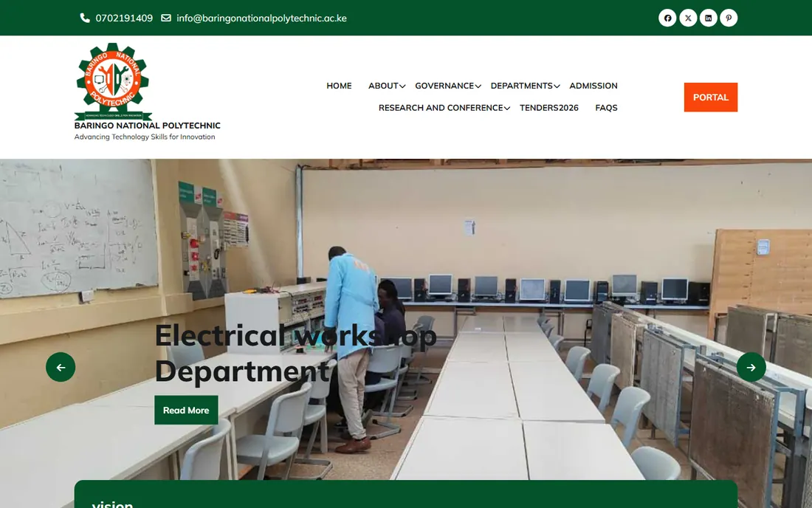
Task: Open the GOVERNANCE menu item
Action: (444, 86)
